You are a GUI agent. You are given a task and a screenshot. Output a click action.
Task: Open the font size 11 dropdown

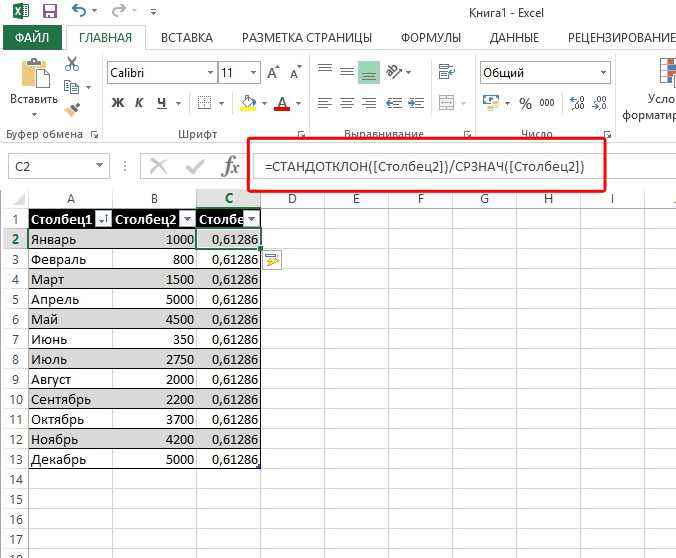click(x=254, y=72)
